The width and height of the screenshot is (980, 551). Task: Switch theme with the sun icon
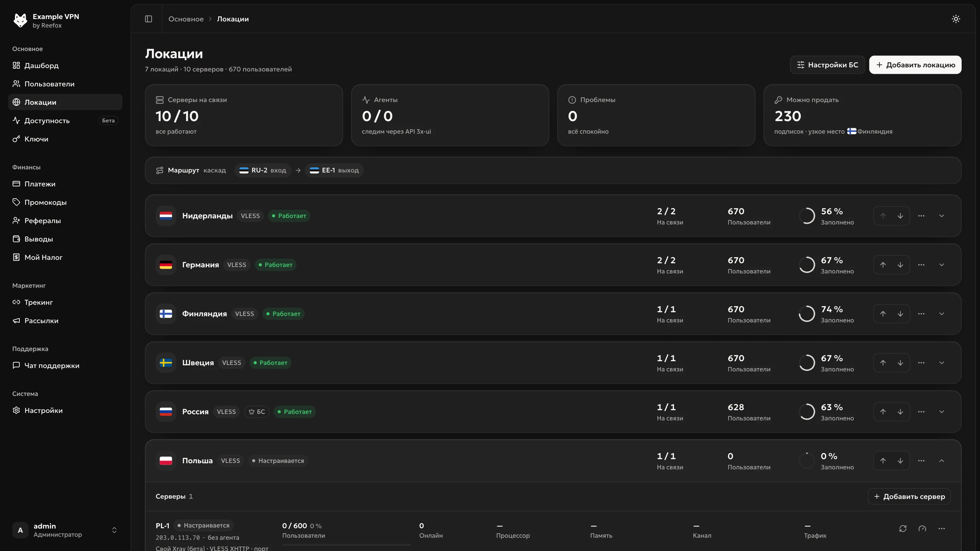click(x=955, y=19)
